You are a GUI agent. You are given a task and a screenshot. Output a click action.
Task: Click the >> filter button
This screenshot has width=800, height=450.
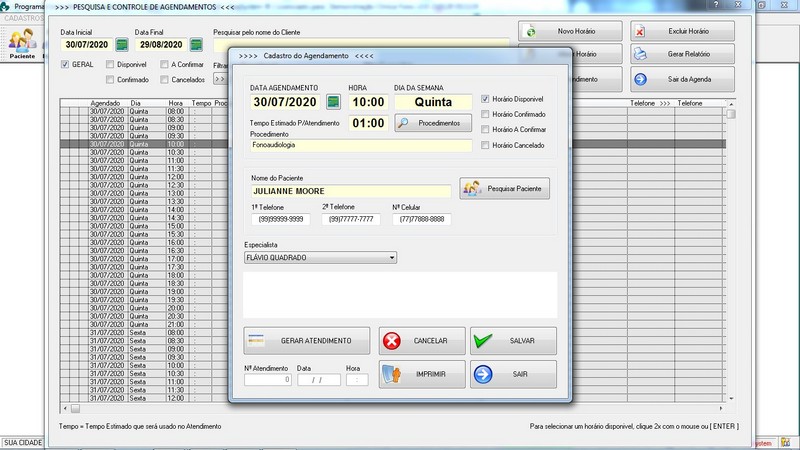click(x=219, y=79)
